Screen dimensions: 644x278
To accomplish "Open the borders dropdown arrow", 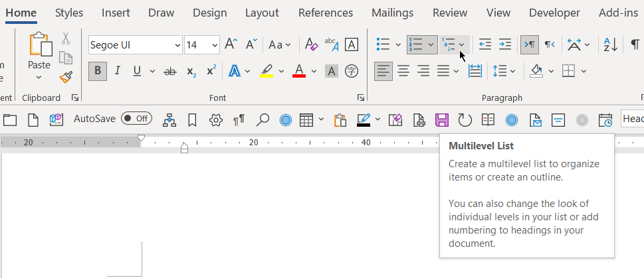I will point(584,72).
